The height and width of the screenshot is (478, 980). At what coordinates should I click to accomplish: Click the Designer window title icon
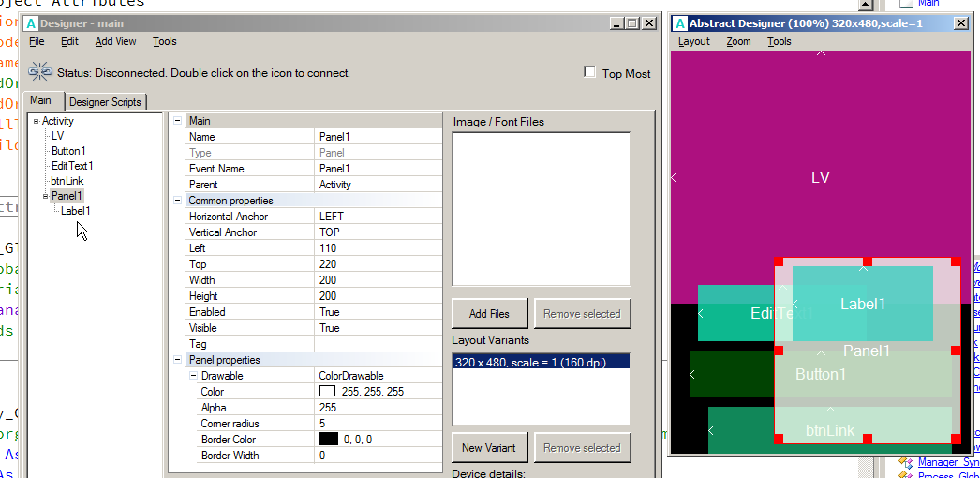click(x=31, y=23)
